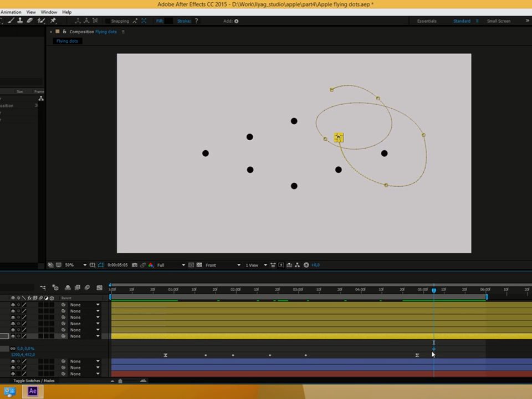532x399 pixels.
Task: Click Toggle Switches / Modes button
Action: pos(34,381)
